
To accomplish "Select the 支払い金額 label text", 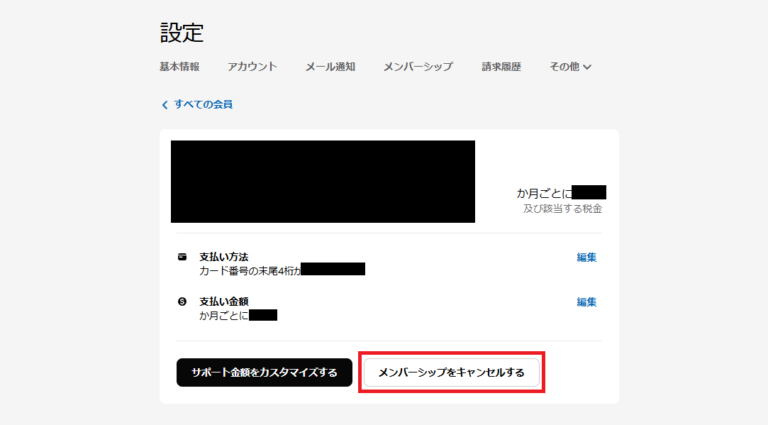I will point(223,301).
